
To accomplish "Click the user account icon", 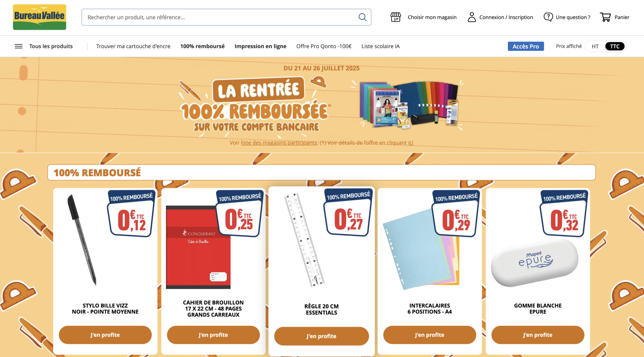I will 472,17.
